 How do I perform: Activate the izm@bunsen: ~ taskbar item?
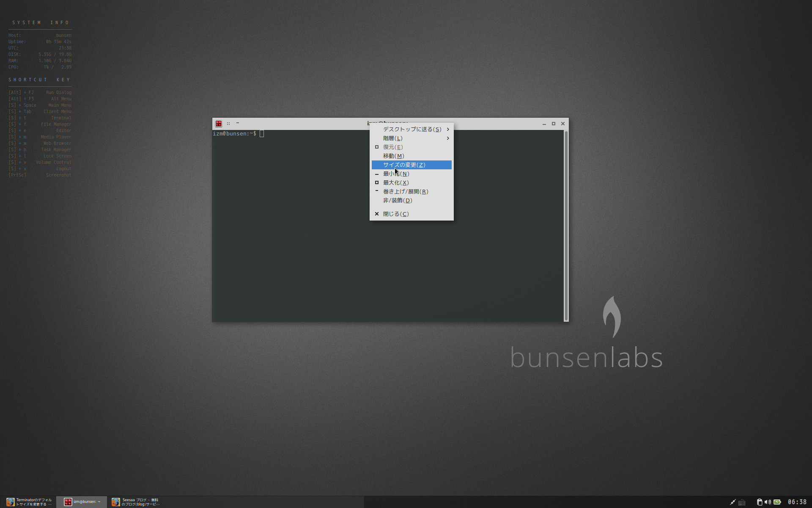point(82,502)
